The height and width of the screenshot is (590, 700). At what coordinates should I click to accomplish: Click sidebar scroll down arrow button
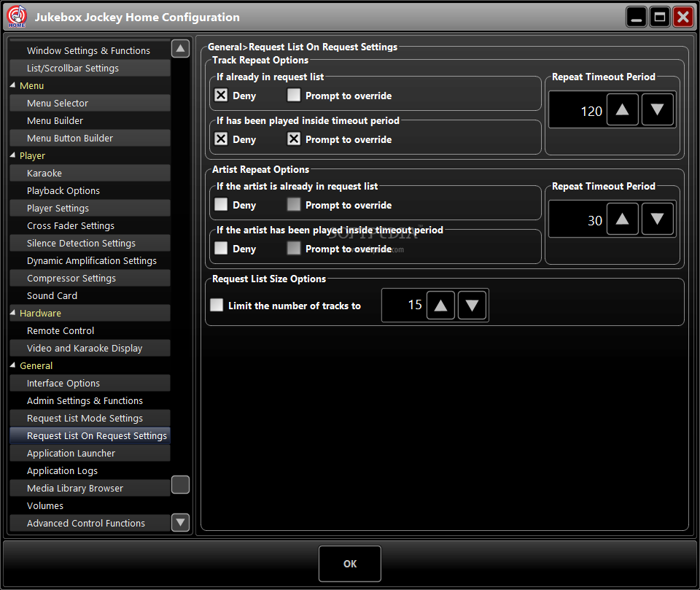tap(180, 522)
